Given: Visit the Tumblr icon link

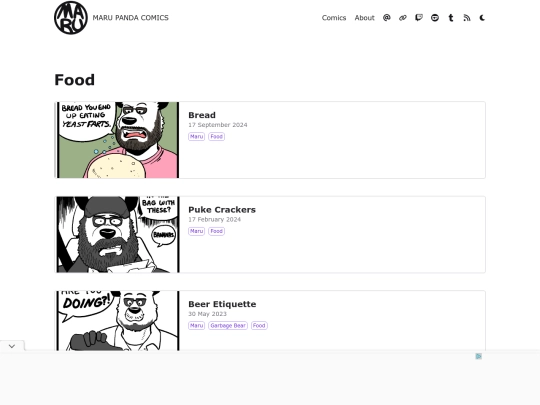Looking at the screenshot, I should click(451, 18).
